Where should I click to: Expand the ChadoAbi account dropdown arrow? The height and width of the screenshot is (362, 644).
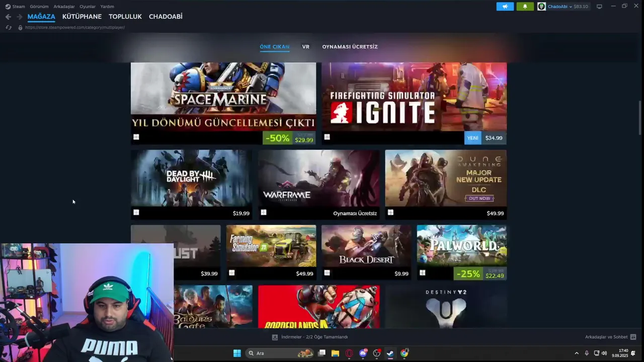tap(571, 7)
